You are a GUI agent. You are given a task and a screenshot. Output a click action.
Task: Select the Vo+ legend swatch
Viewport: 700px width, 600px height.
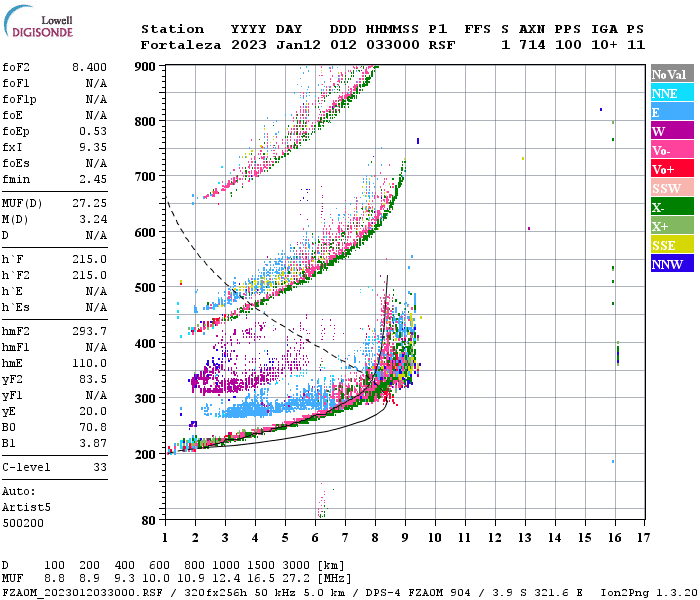[x=672, y=169]
